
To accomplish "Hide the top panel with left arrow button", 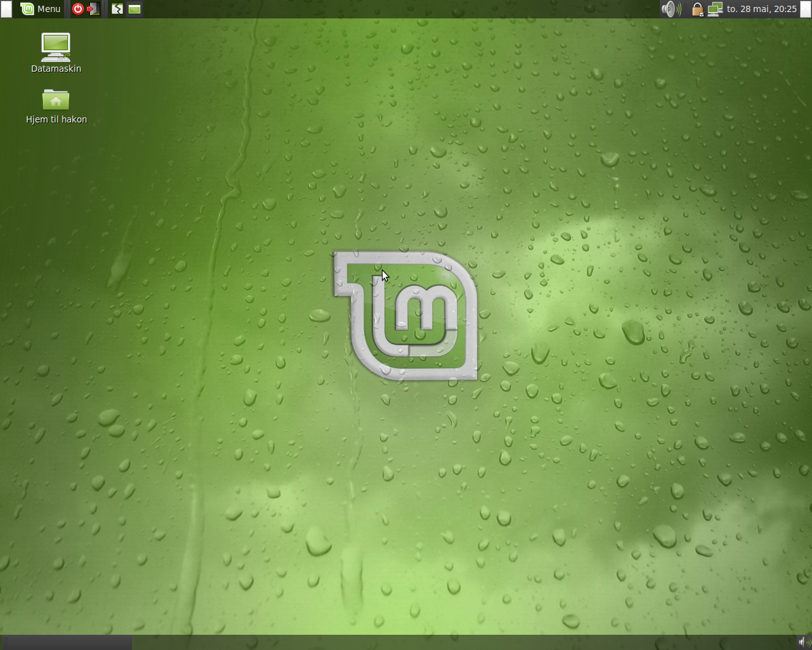I will (6, 9).
